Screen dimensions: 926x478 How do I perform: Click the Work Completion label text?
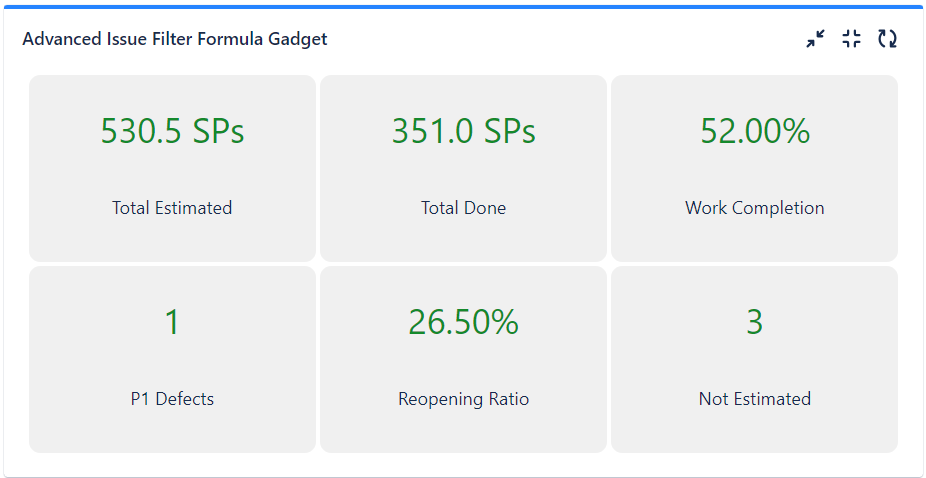(755, 208)
